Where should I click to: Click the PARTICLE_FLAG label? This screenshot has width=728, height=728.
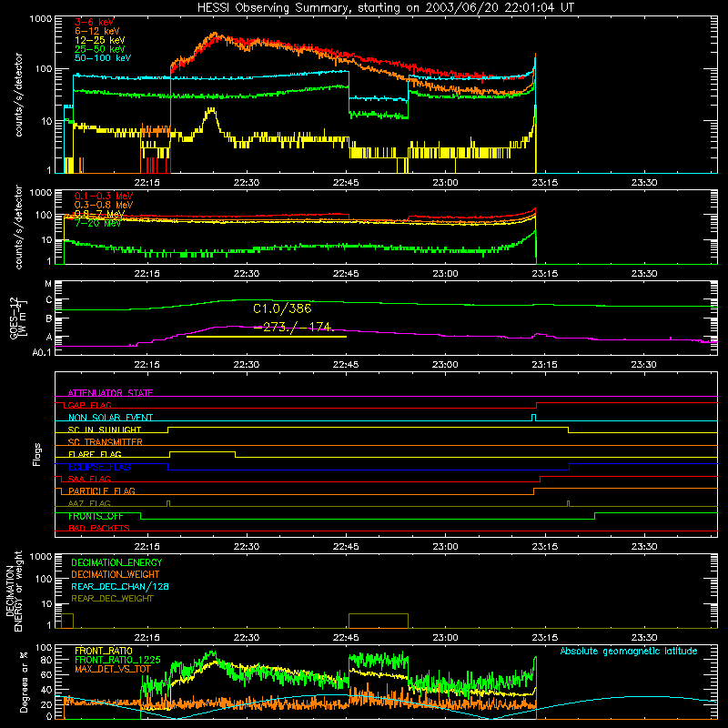102,490
